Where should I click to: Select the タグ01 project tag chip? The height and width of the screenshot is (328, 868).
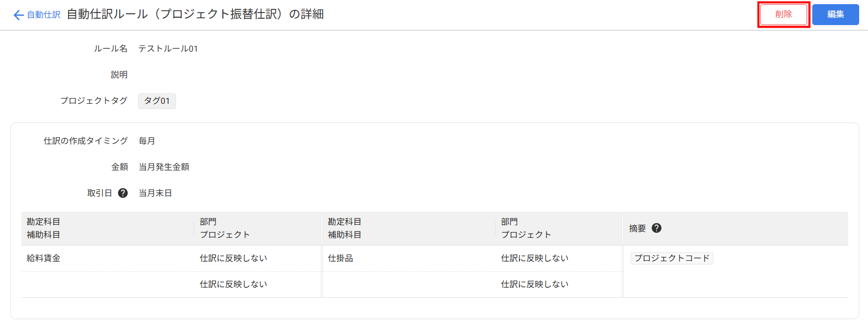(x=157, y=101)
